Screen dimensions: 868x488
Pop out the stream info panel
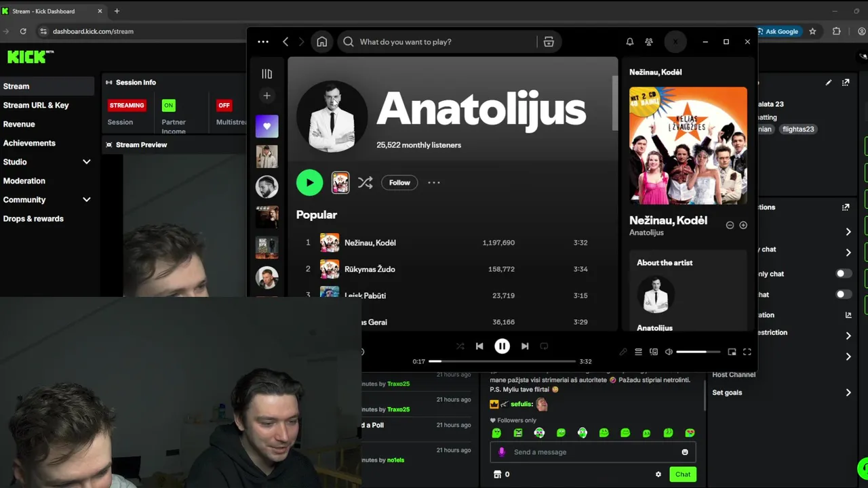coord(846,83)
